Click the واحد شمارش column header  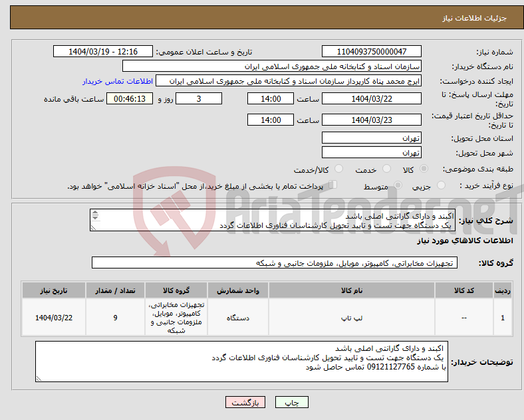click(238, 290)
